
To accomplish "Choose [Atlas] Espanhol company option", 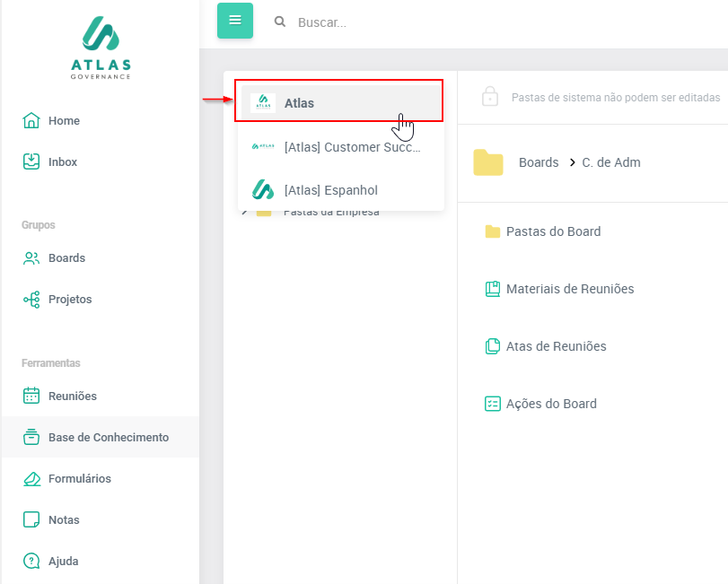I will coord(330,190).
